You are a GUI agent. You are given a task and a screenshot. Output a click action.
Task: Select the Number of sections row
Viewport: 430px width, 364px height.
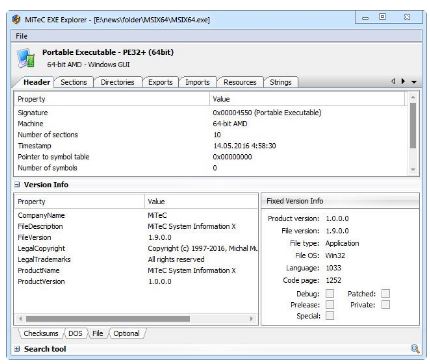(211, 135)
